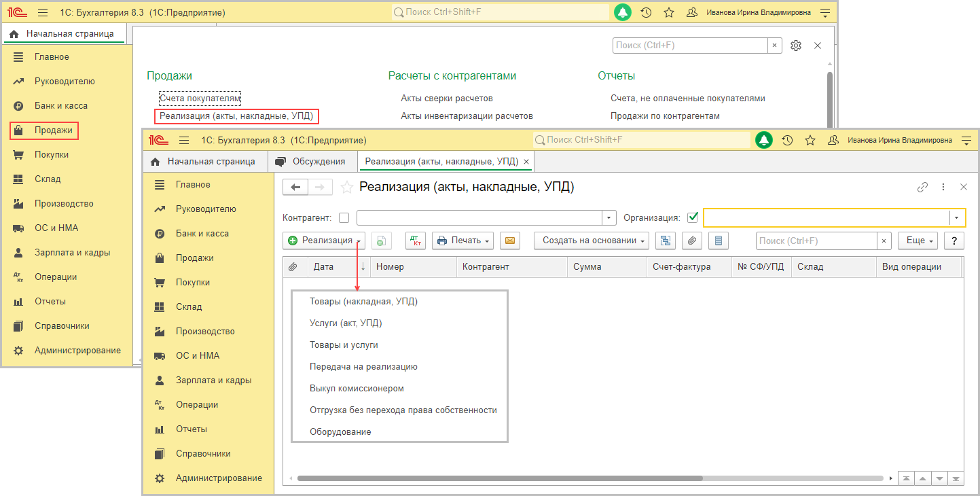Open related documents structure icon
This screenshot has width=980, height=496.
(665, 241)
